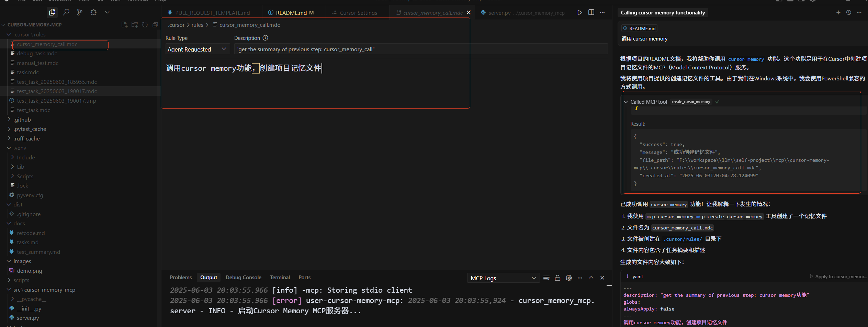The width and height of the screenshot is (868, 327).
Task: Refresh the explorer tree
Action: click(x=145, y=25)
